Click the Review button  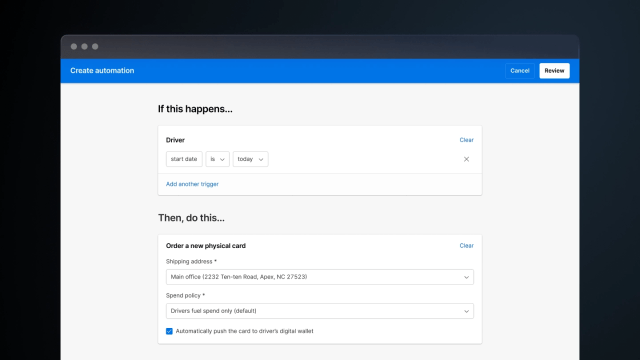(554, 71)
